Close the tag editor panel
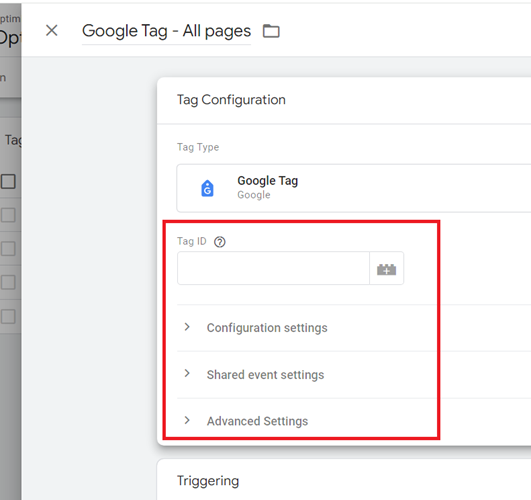Viewport: 531px width, 500px height. pos(51,30)
